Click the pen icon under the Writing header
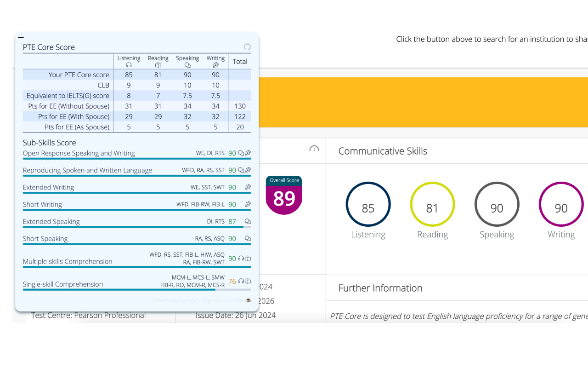Image resolution: width=588 pixels, height=368 pixels. pos(215,65)
